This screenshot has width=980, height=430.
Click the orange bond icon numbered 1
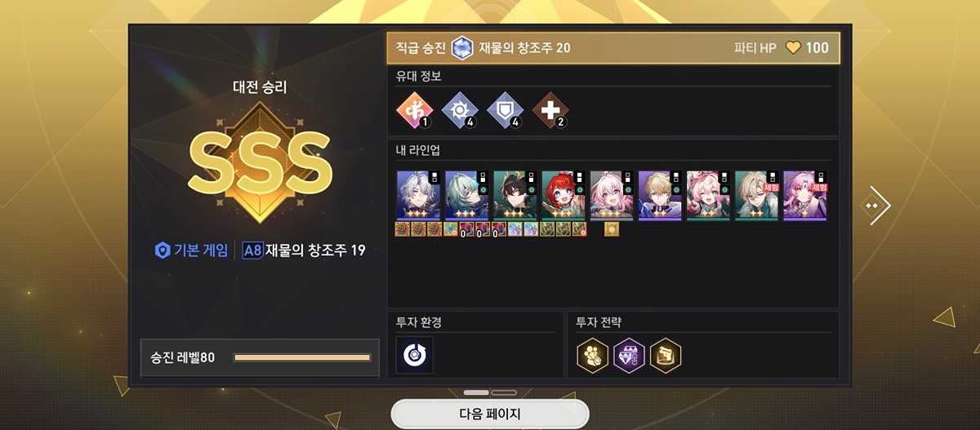click(x=413, y=110)
